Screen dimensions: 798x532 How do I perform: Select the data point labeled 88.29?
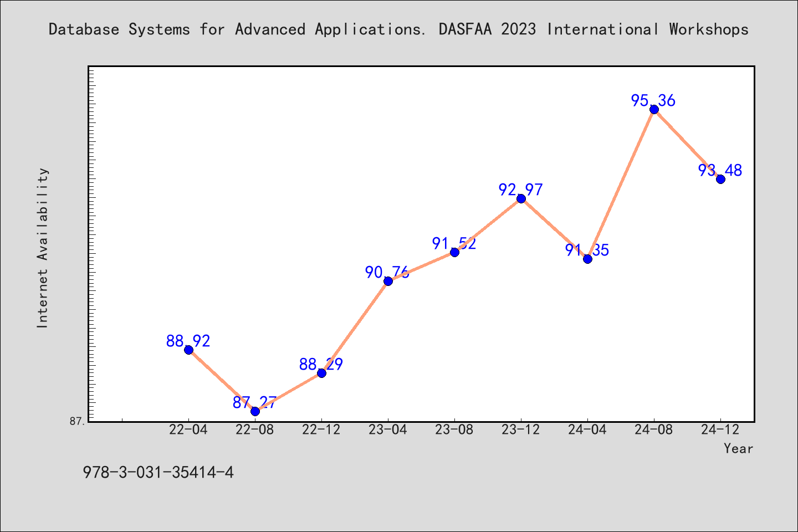click(x=321, y=373)
